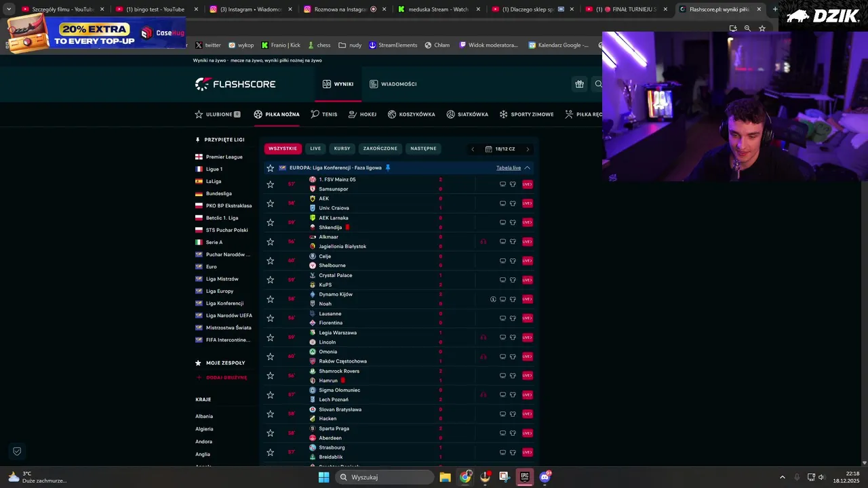The height and width of the screenshot is (488, 868).
Task: Open the weather widget in taskbar
Action: click(37, 477)
